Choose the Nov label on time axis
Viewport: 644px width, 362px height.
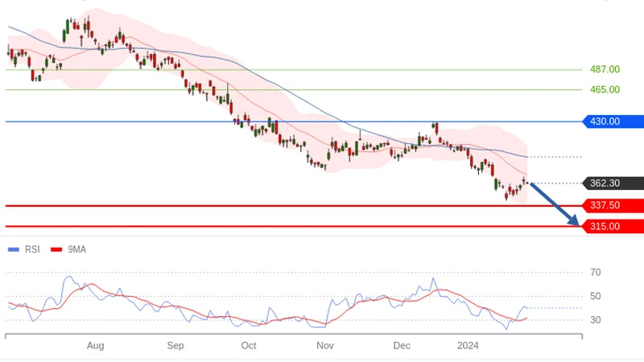point(324,346)
